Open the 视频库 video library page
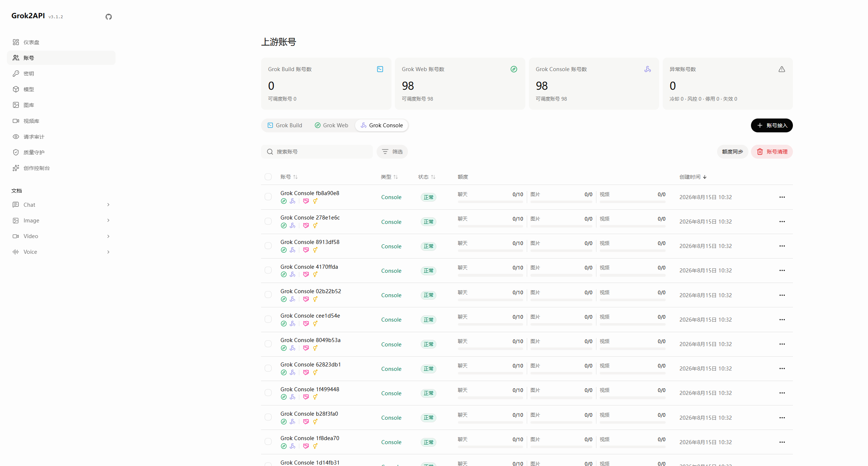Viewport: 868px width, 466px height. (61, 121)
